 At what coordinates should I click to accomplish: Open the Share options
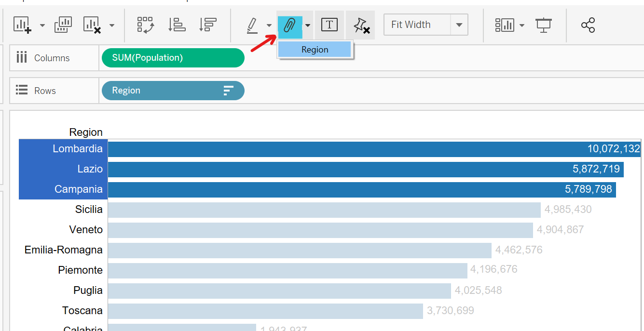[x=588, y=25]
